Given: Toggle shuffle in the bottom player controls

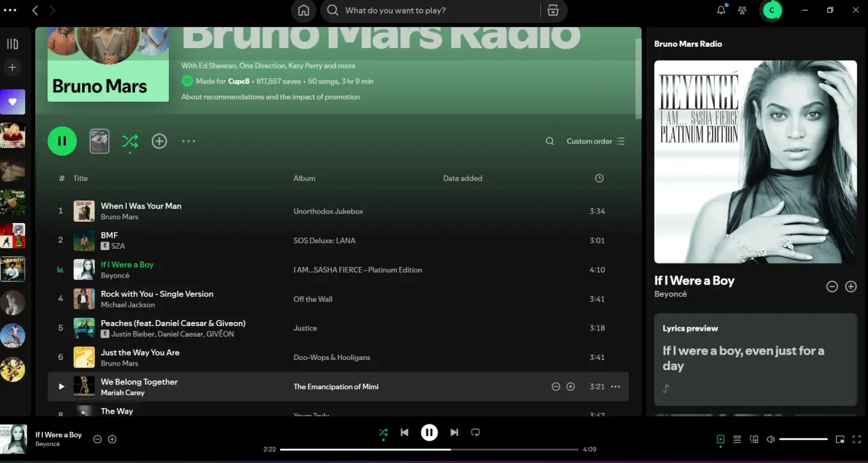Looking at the screenshot, I should point(383,432).
